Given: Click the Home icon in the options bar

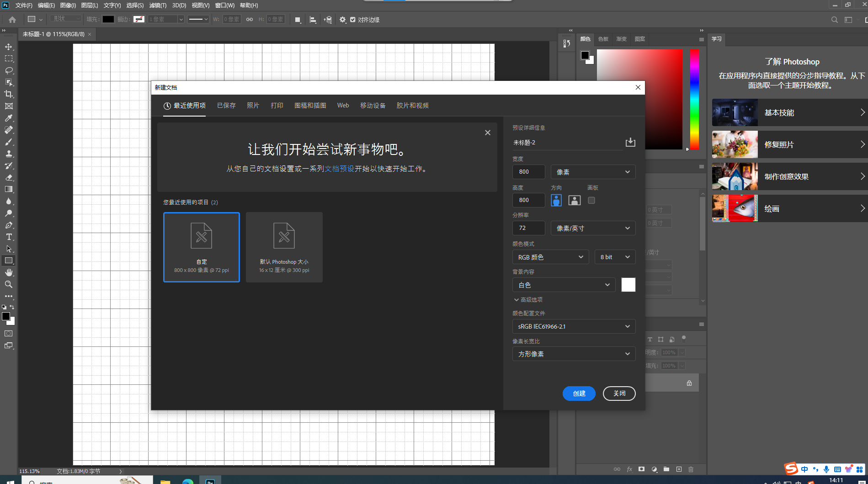Looking at the screenshot, I should [x=12, y=20].
